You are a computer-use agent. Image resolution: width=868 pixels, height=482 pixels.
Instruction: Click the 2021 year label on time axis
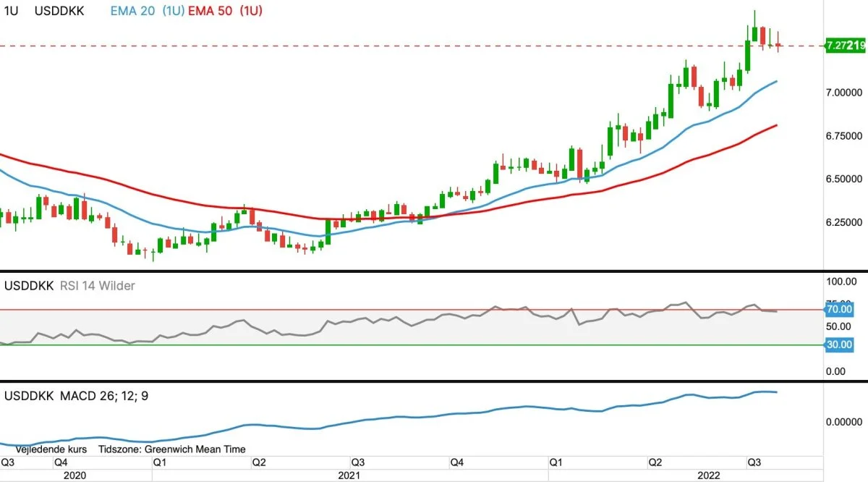click(x=349, y=475)
